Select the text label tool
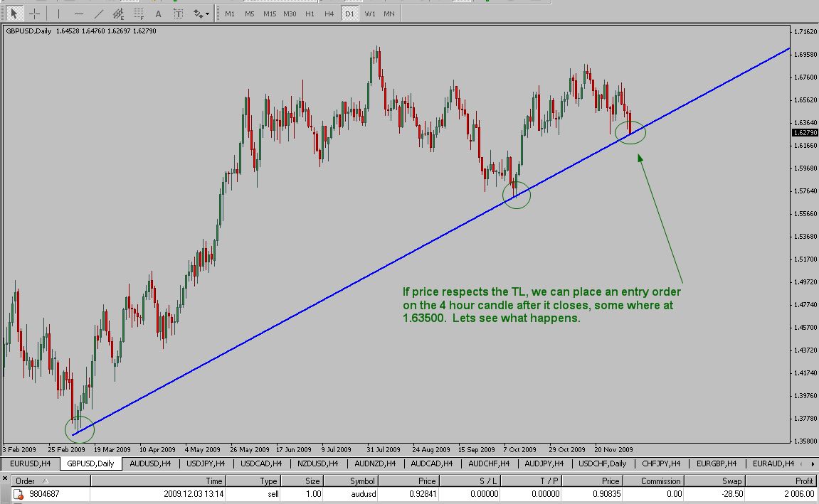The width and height of the screenshot is (819, 504). [178, 14]
